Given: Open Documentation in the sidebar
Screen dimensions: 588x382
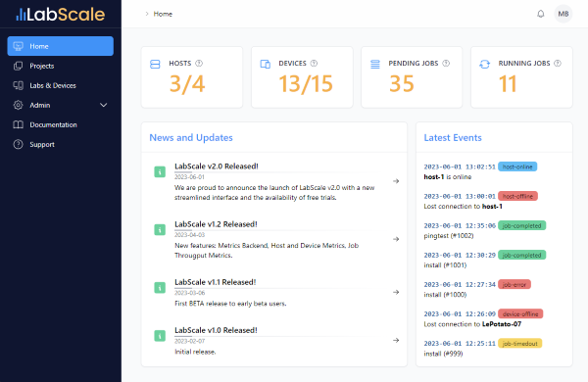Looking at the screenshot, I should pos(61,124).
